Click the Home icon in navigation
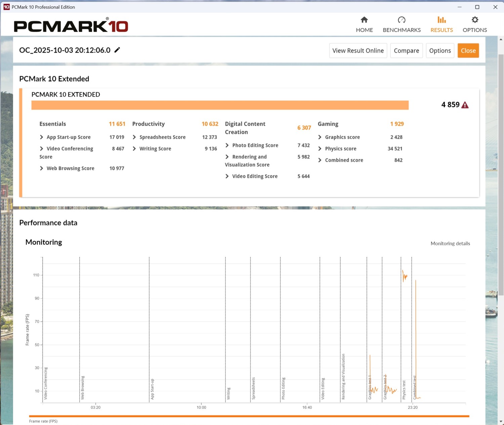The width and height of the screenshot is (504, 425). click(x=364, y=20)
